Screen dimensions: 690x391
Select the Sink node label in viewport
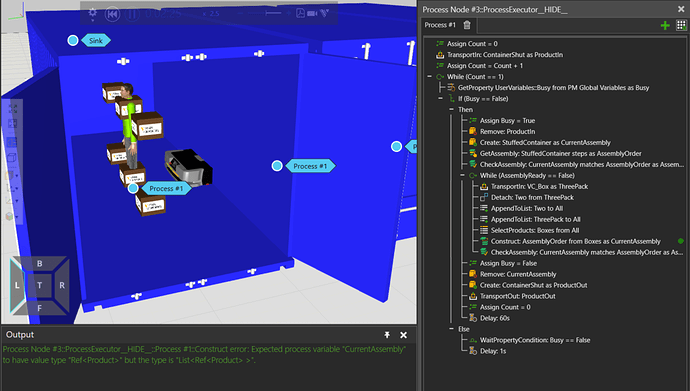tap(95, 40)
